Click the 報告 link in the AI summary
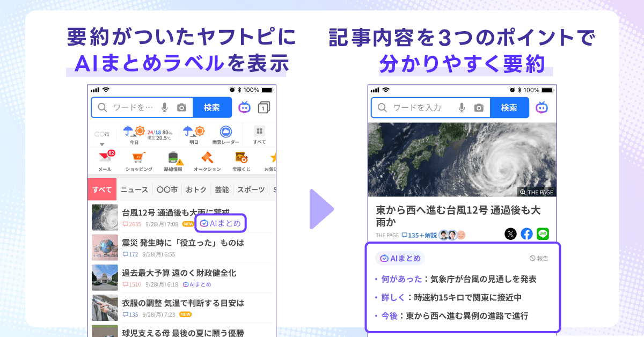 pyautogui.click(x=539, y=258)
